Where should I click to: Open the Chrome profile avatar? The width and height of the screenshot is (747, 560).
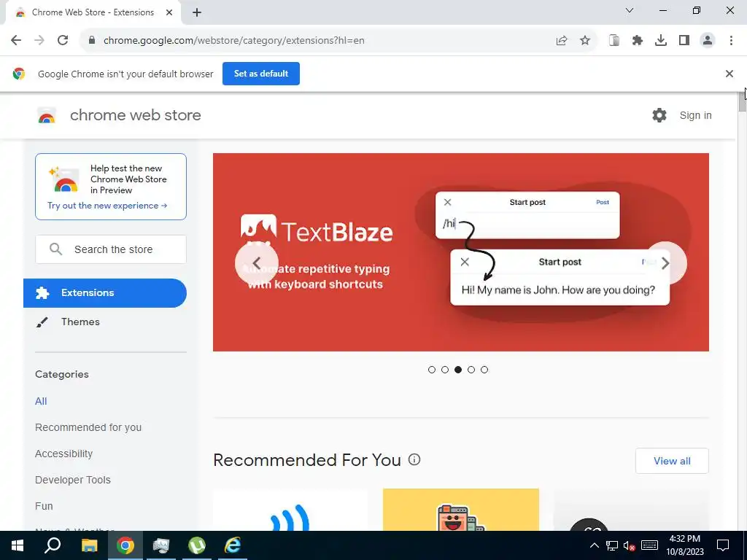pyautogui.click(x=708, y=41)
